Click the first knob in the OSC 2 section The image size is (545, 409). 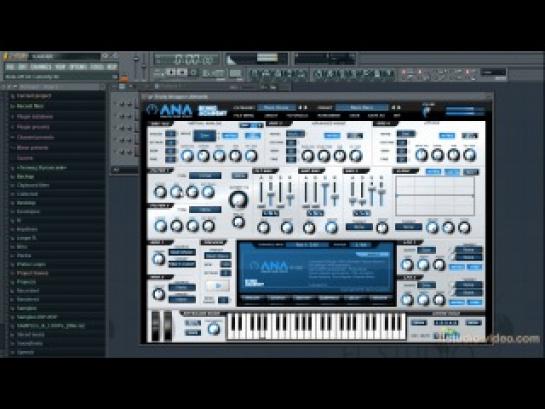pos(307,156)
